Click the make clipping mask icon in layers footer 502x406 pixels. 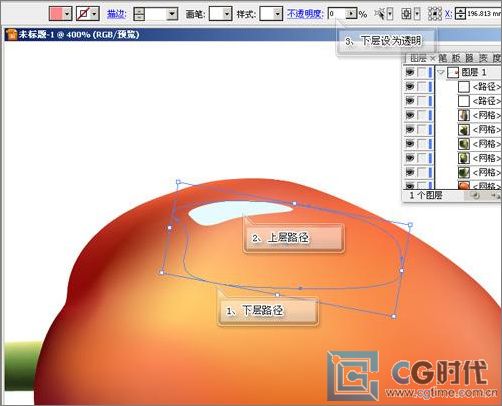(x=476, y=196)
